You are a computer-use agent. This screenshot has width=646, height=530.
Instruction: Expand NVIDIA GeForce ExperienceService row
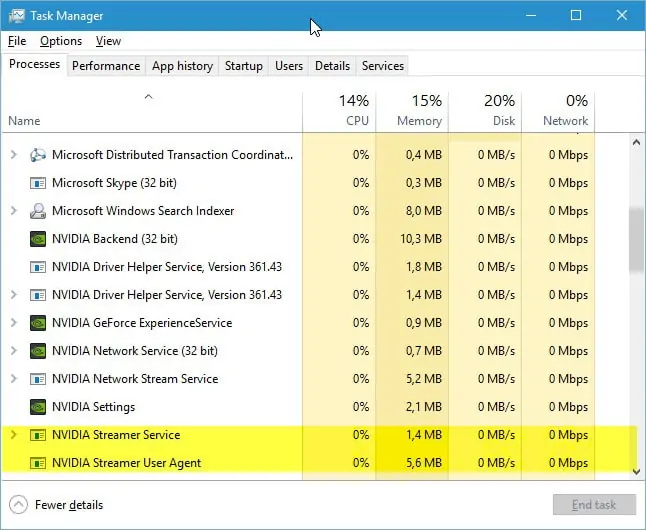[14, 323]
